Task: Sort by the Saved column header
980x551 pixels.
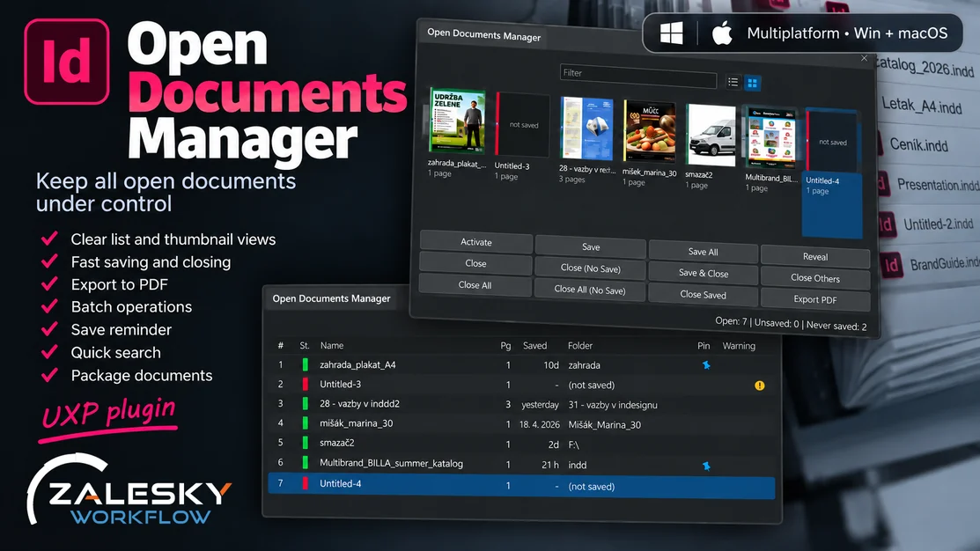Action: pyautogui.click(x=534, y=345)
